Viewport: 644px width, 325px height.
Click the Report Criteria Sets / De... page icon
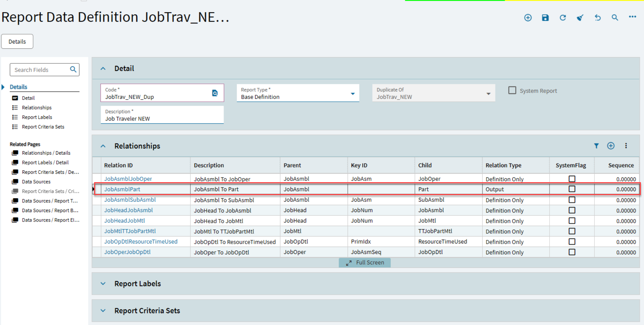coord(15,172)
